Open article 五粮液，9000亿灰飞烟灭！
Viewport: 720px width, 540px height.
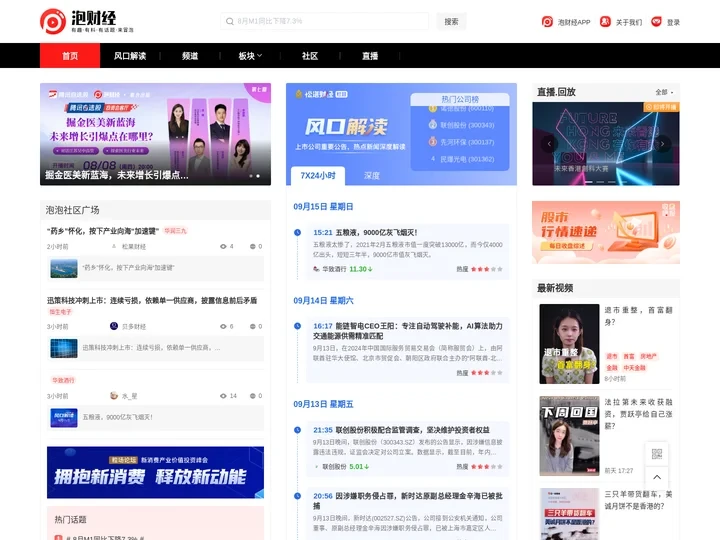(x=377, y=233)
